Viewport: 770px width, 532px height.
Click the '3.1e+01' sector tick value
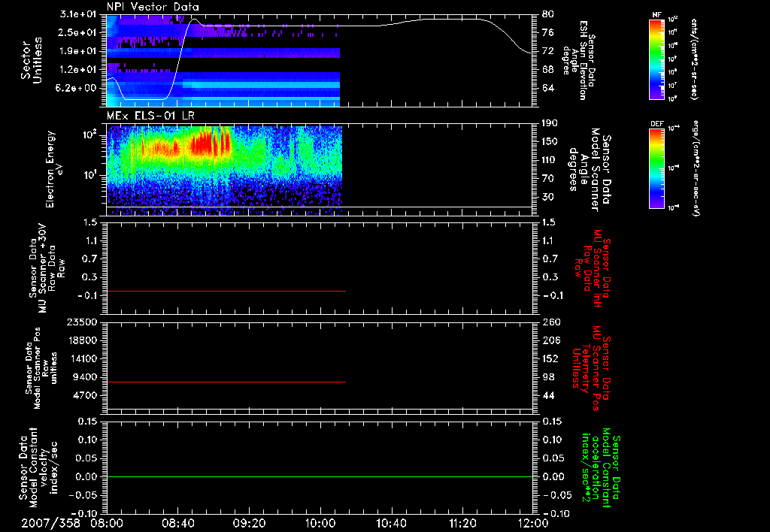click(x=80, y=14)
